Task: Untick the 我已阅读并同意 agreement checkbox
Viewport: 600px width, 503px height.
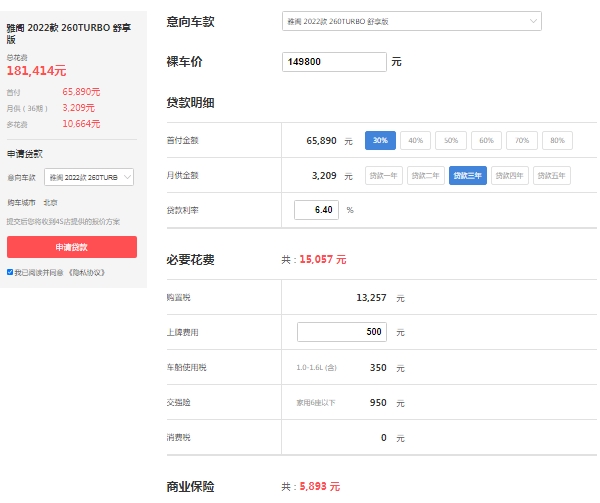Action: pyautogui.click(x=10, y=272)
